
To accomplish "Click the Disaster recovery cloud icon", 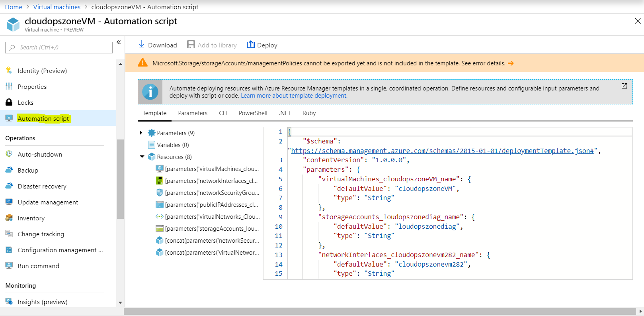I will pos(9,186).
